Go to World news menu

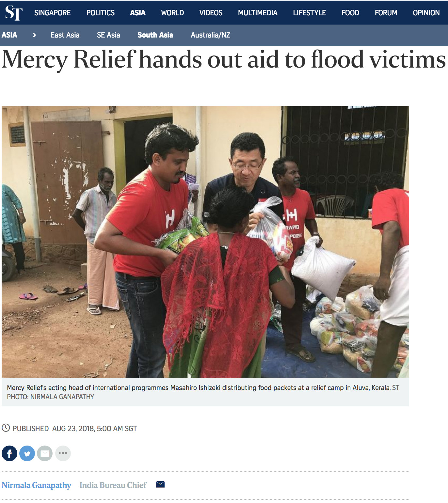click(172, 13)
